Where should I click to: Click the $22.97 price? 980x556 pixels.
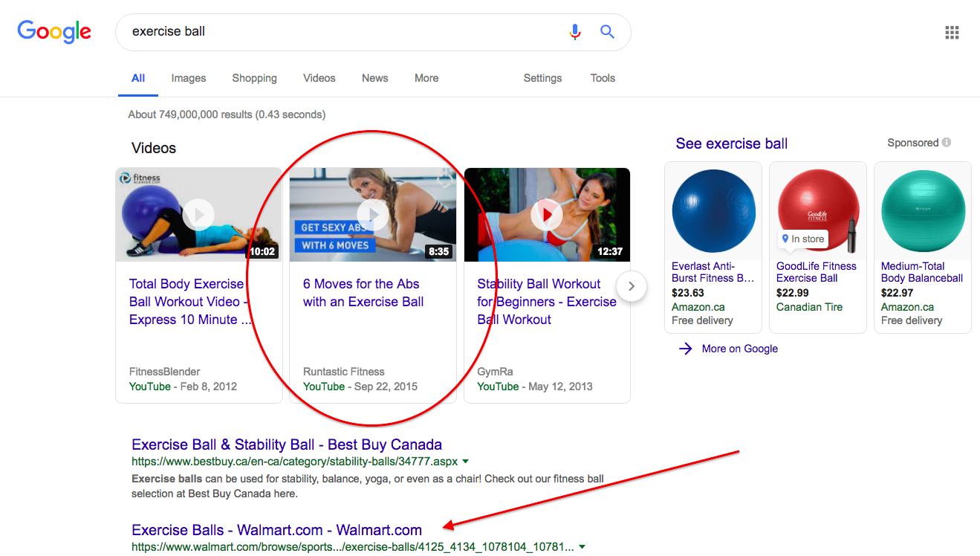(x=898, y=293)
